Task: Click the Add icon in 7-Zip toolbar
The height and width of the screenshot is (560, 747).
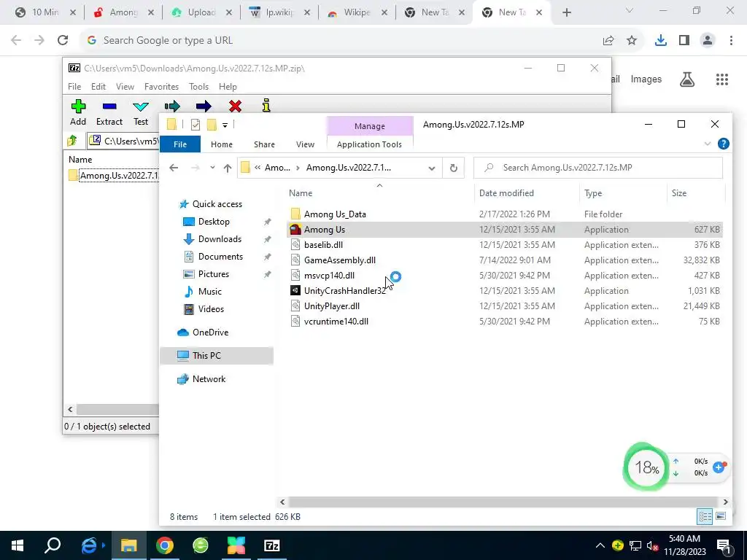Action: click(78, 106)
